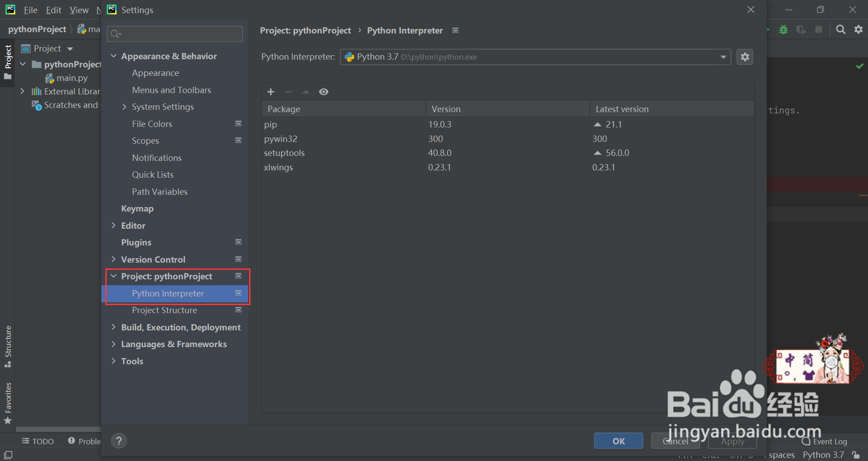Click the upgrade package arrow icon

(306, 92)
